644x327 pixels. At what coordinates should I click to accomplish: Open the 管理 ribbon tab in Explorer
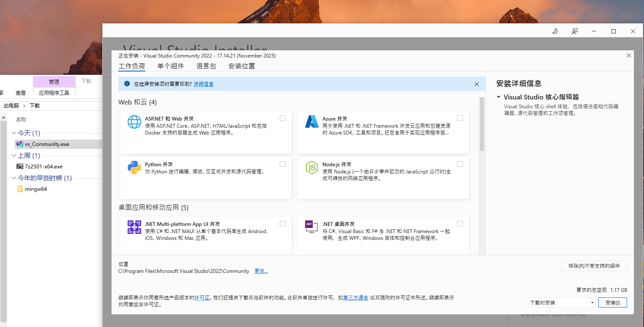click(54, 82)
